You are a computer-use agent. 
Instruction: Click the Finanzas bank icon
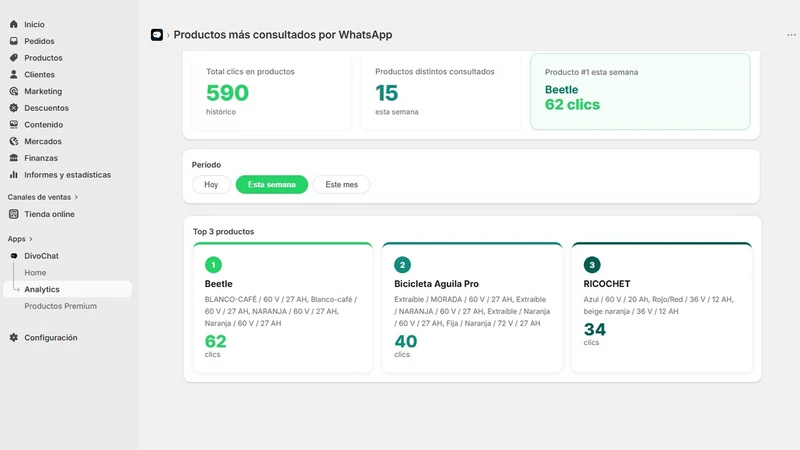point(14,158)
